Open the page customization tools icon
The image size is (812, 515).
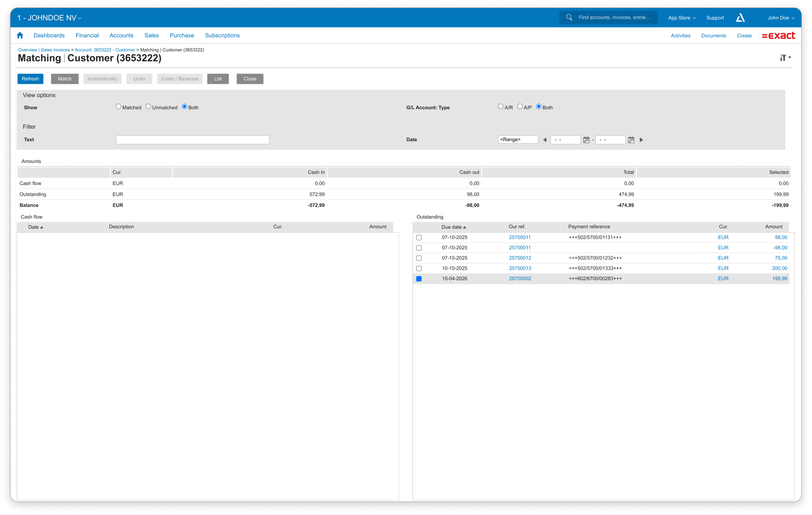[x=784, y=58]
